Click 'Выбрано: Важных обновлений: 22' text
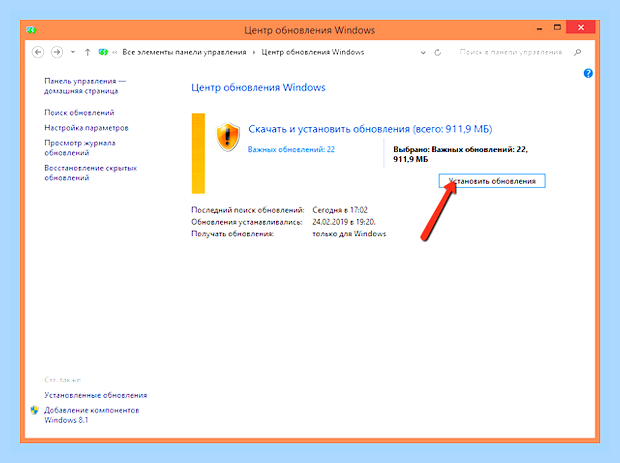The width and height of the screenshot is (620, 463). point(460,149)
